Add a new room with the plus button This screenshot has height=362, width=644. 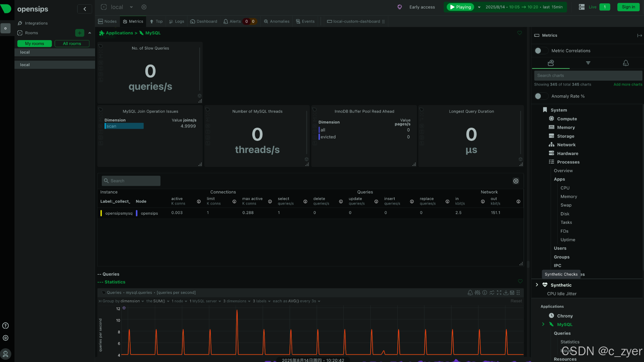80,33
